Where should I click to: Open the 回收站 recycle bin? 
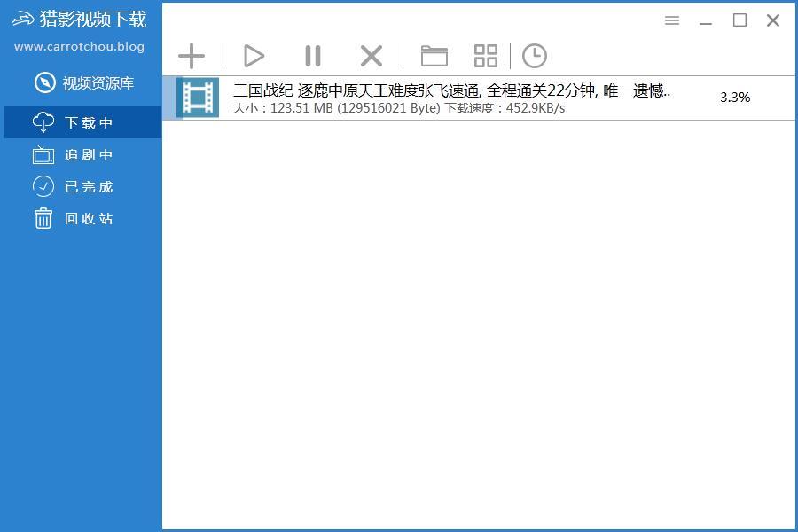point(82,219)
